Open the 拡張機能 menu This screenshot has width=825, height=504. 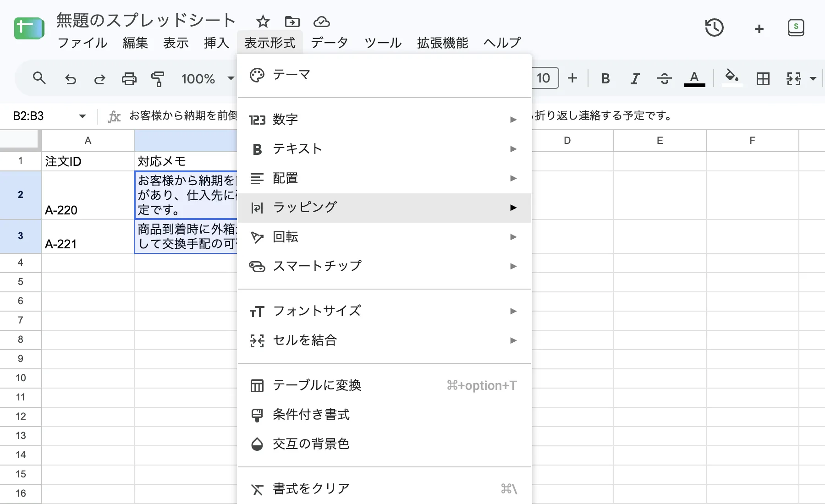(443, 43)
